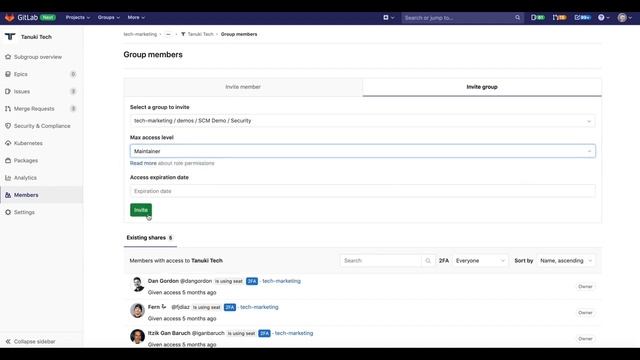Click the Settings gear icon in sidebar

[x=8, y=212]
